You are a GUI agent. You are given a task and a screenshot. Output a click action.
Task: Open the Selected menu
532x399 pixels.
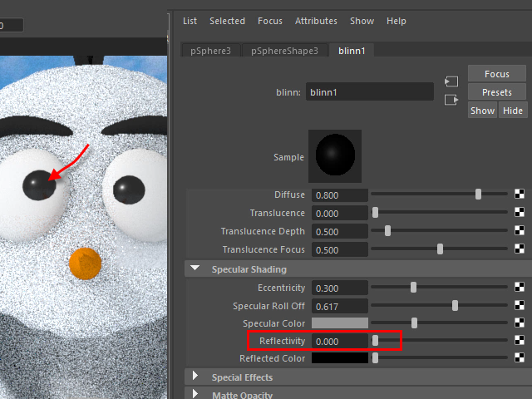coord(227,21)
